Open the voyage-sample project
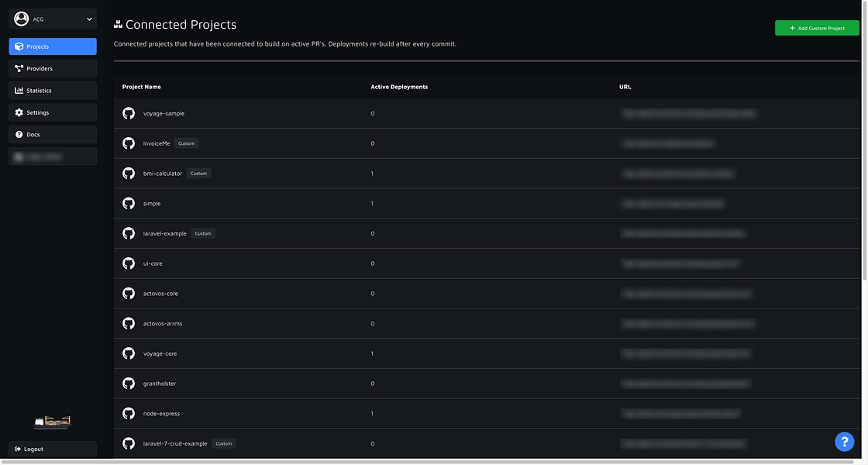This screenshot has width=868, height=465. 164,113
